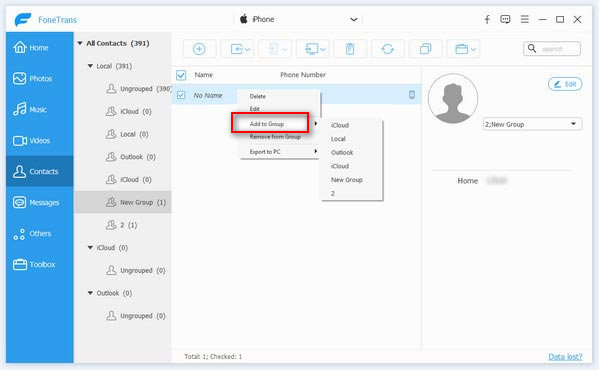Click the export to PC toolbar icon
The height and width of the screenshot is (370, 599).
(x=312, y=49)
